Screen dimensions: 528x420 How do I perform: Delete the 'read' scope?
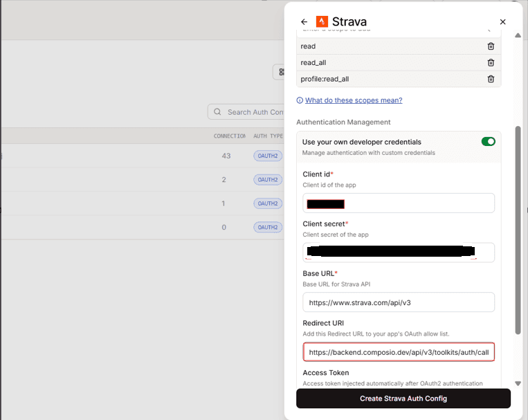pyautogui.click(x=491, y=46)
